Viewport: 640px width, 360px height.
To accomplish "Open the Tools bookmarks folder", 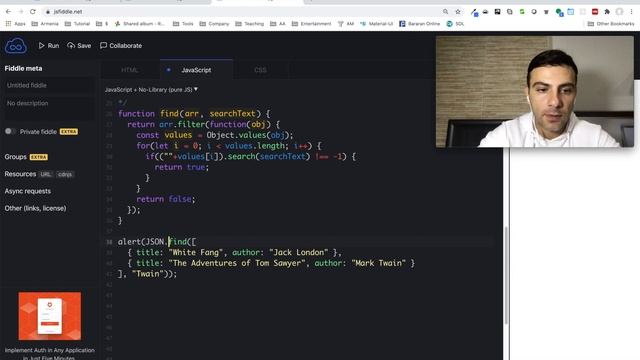I will tap(183, 24).
